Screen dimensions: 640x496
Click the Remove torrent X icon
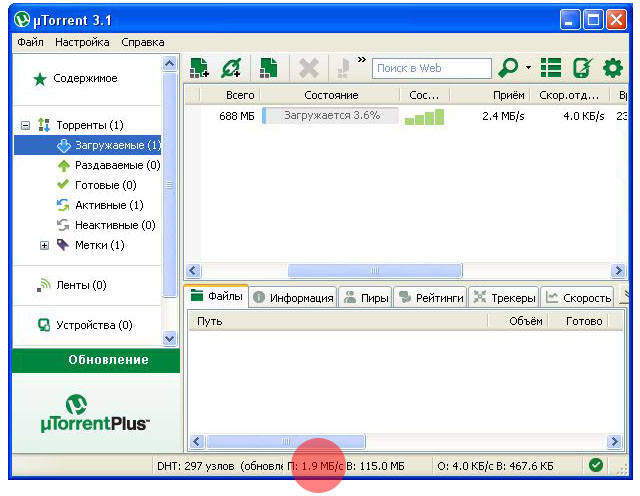(309, 68)
